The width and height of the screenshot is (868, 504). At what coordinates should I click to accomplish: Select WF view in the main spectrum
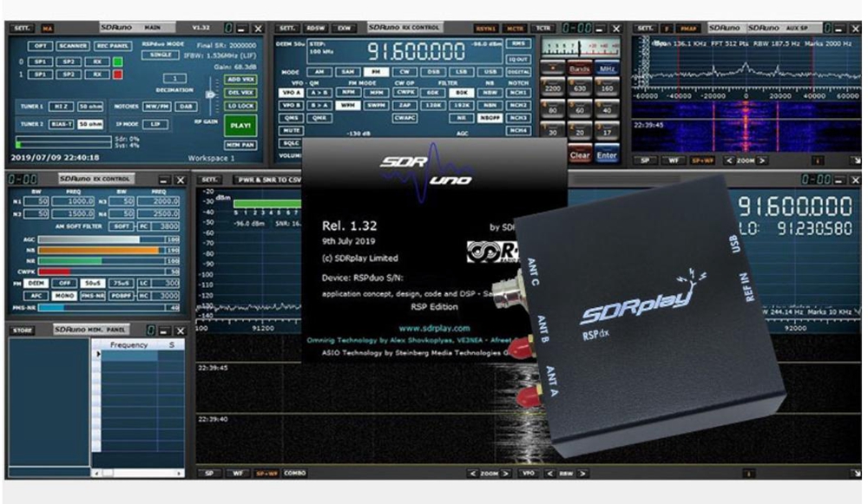236,474
